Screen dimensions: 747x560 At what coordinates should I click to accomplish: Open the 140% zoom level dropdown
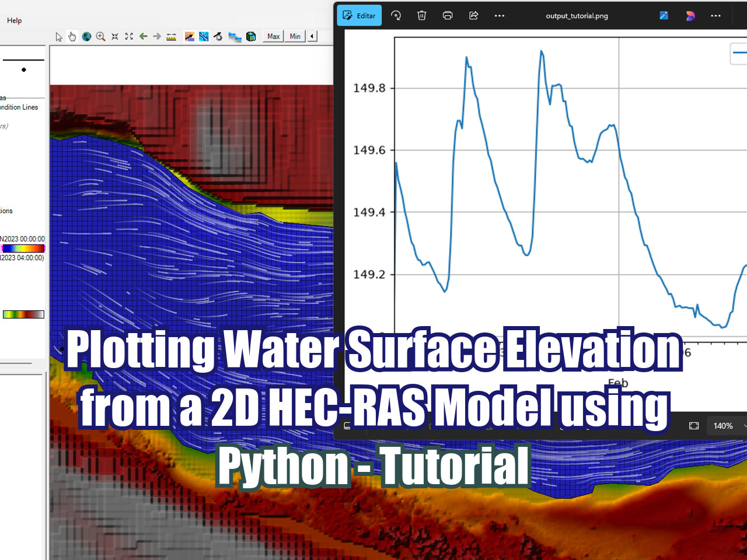pyautogui.click(x=727, y=426)
